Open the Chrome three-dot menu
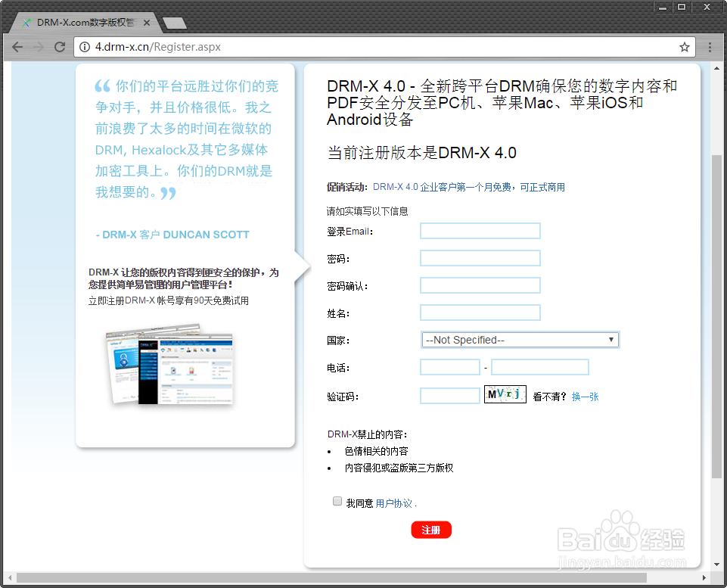This screenshot has height=588, width=727. pyautogui.click(x=710, y=47)
